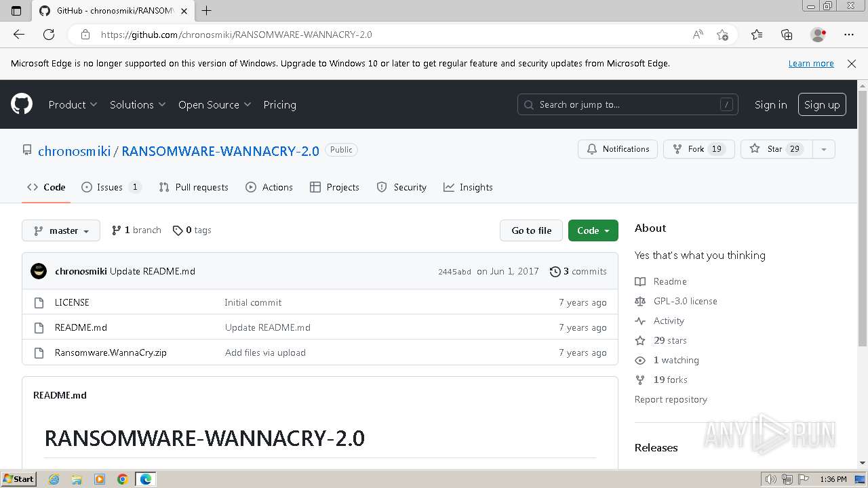Reload the page with refresh icon
This screenshot has width=868, height=488.
49,35
